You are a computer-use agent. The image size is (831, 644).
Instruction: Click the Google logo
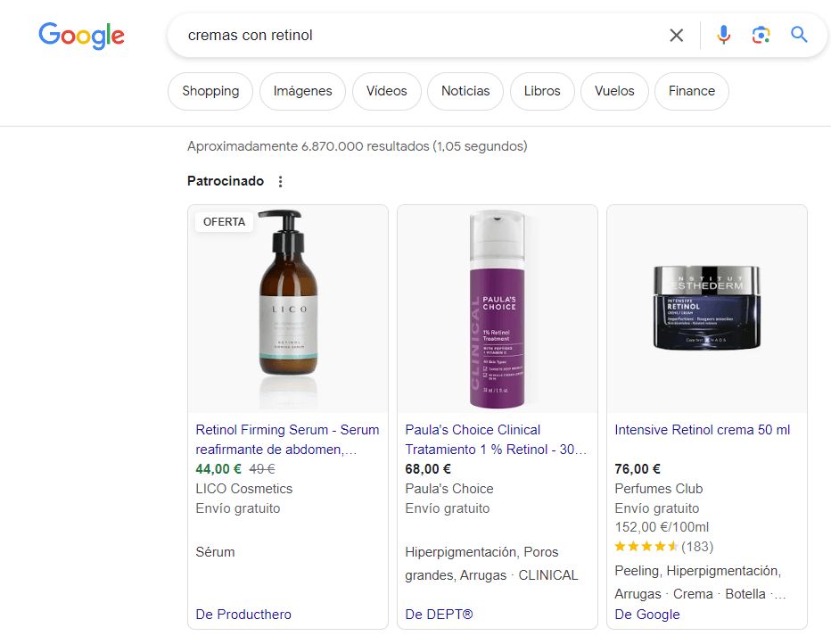tap(82, 36)
